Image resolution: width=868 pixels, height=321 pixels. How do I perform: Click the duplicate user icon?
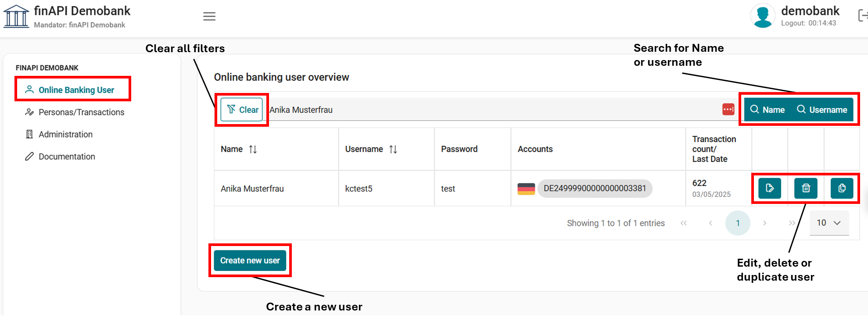(842, 188)
